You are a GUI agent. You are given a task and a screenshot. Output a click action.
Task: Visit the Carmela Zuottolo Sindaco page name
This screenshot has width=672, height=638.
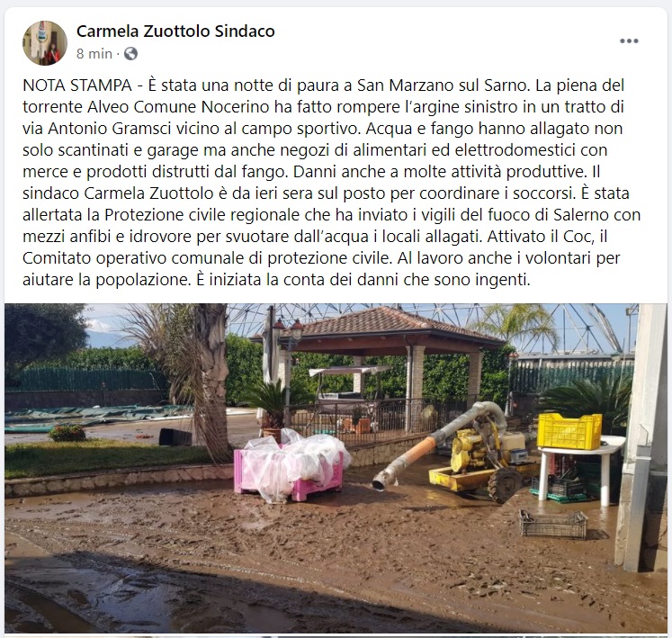pyautogui.click(x=175, y=31)
